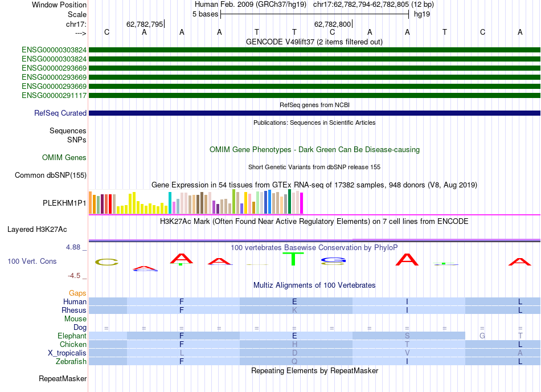Viewport: 541px width, 392px height.
Task: Open Short Genetic Variants from dbSNP release 155
Action: pyautogui.click(x=314, y=167)
